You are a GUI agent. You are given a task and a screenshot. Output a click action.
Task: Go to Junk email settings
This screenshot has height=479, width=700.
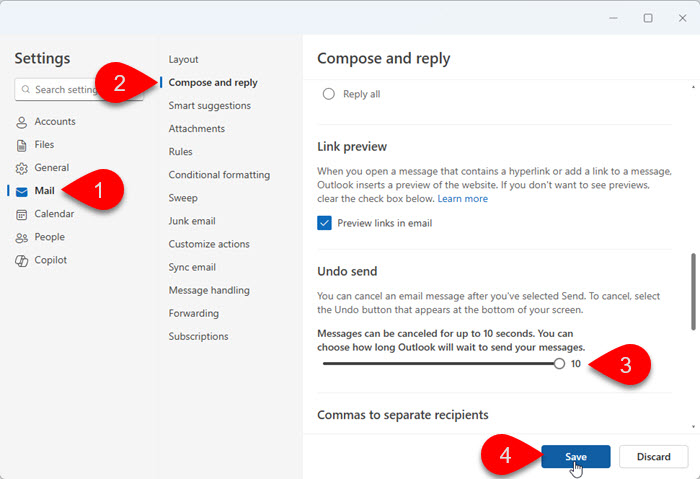192,221
